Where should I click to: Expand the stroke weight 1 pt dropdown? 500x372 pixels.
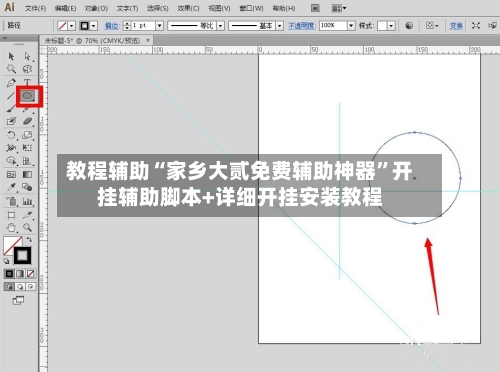tap(160, 26)
